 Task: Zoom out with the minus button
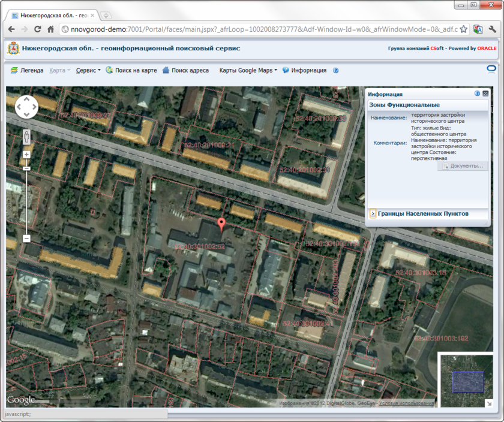(x=26, y=239)
